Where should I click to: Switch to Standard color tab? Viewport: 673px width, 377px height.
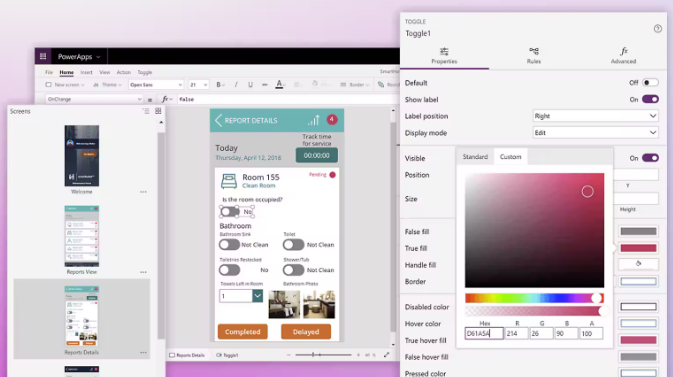pos(475,157)
